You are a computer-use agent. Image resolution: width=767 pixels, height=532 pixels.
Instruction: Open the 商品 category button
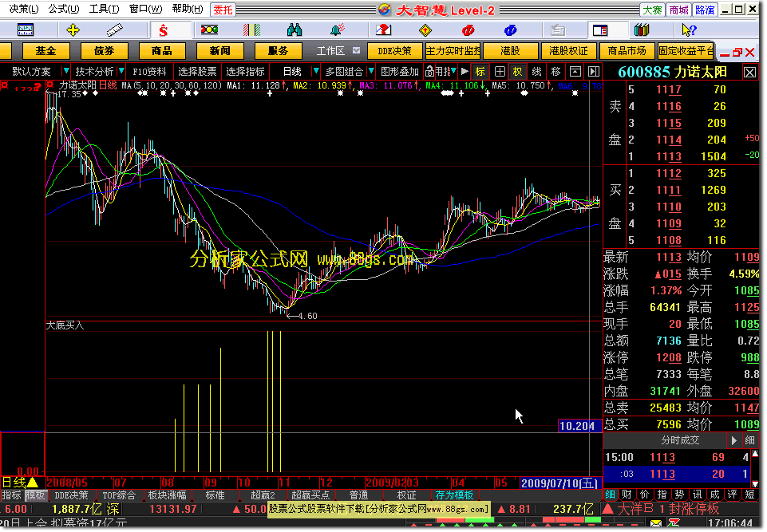pyautogui.click(x=162, y=51)
